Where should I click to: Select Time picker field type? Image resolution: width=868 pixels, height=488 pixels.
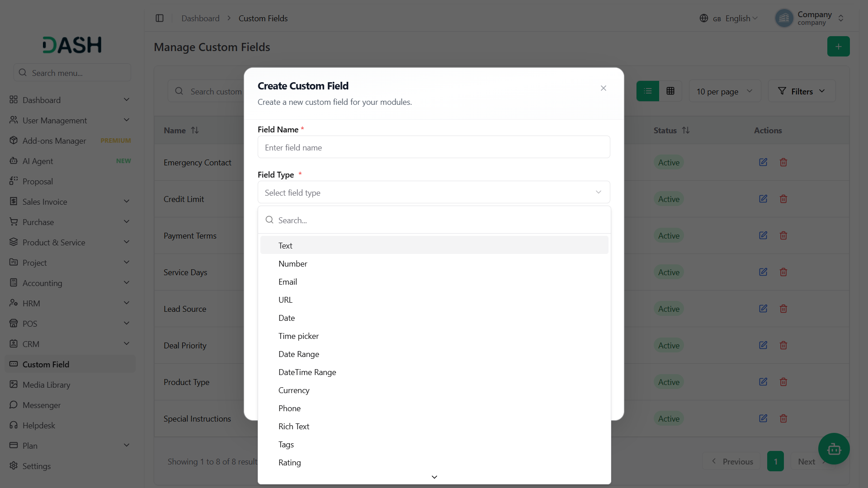click(434, 336)
